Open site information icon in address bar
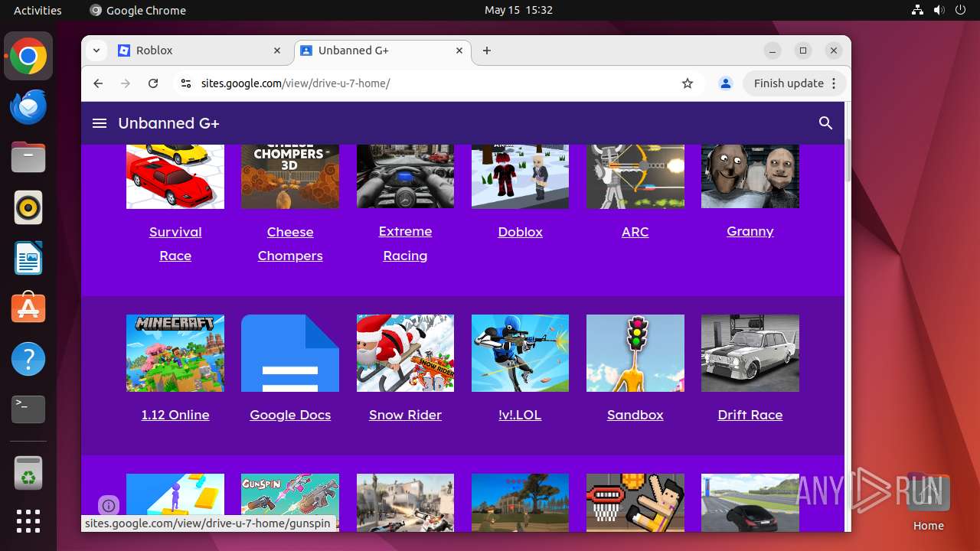 pyautogui.click(x=185, y=83)
